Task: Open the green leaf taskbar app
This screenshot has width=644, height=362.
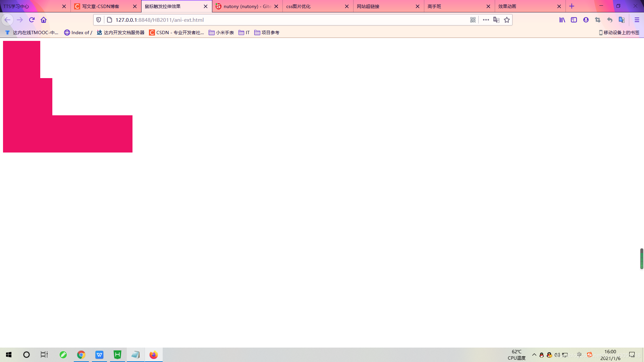Action: coord(63,355)
